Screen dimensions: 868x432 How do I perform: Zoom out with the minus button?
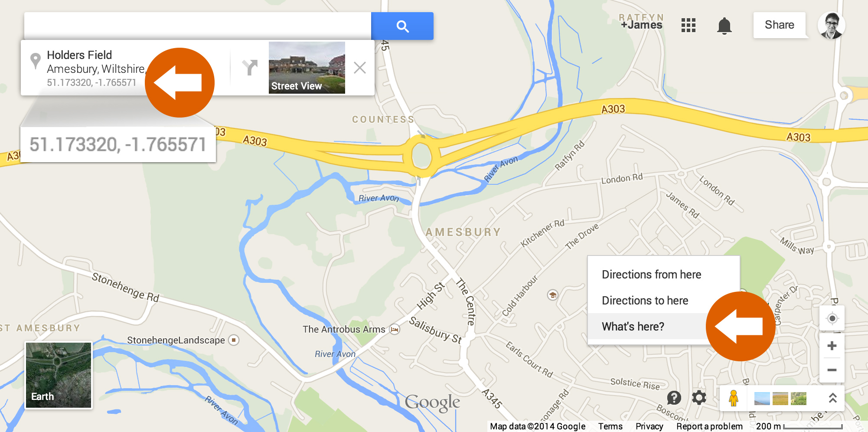point(832,370)
